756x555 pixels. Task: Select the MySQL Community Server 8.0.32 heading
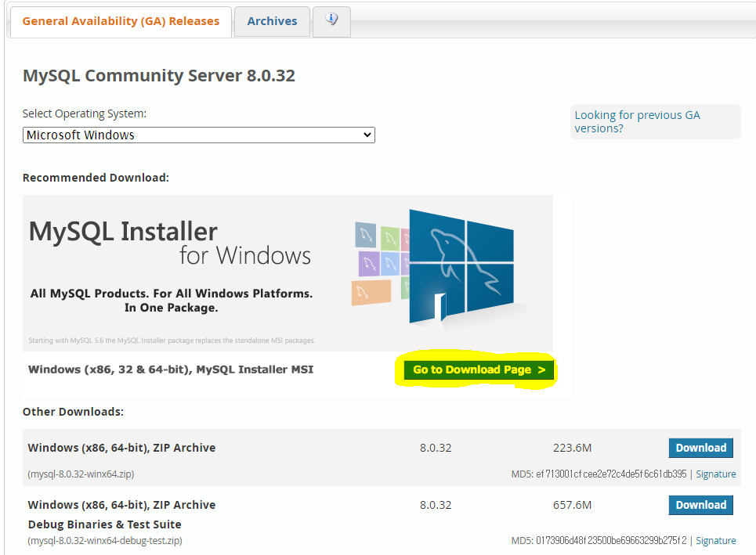158,76
